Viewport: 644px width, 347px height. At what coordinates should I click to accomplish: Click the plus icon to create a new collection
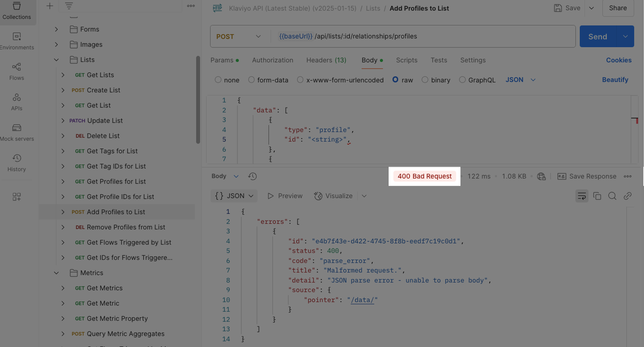click(50, 6)
